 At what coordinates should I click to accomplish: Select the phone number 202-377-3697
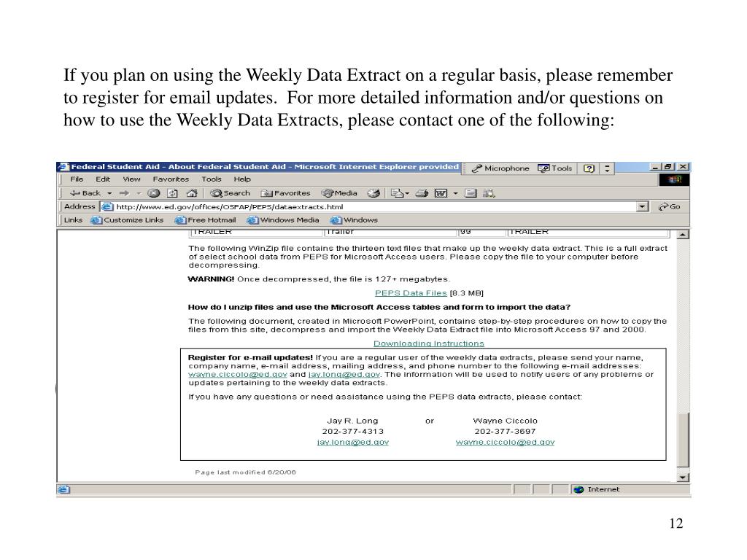(505, 432)
